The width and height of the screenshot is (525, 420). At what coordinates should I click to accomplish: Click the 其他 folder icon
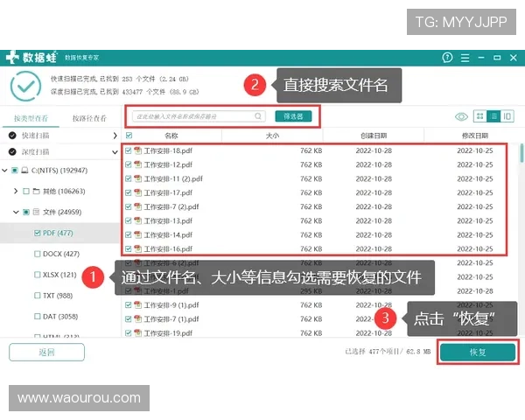point(37,192)
